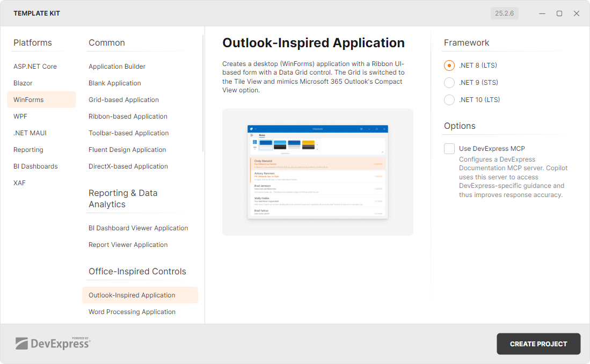Click the Framework section heading

[x=467, y=42]
